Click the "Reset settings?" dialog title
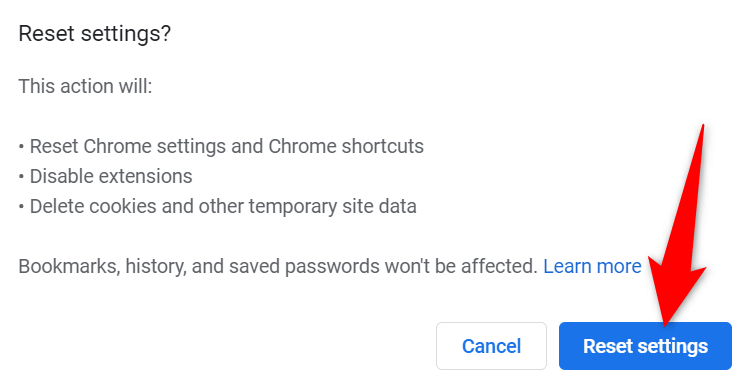This screenshot has width=748, height=381. (94, 34)
